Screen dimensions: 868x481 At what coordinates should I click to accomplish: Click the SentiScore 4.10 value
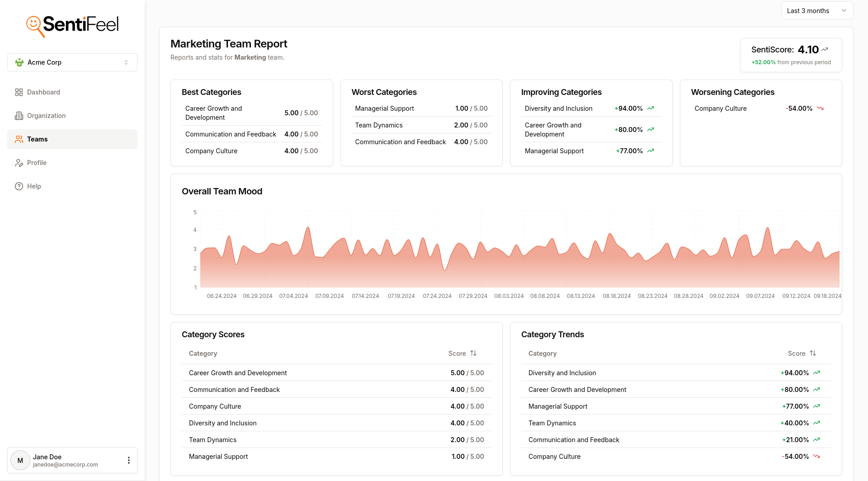click(x=808, y=50)
